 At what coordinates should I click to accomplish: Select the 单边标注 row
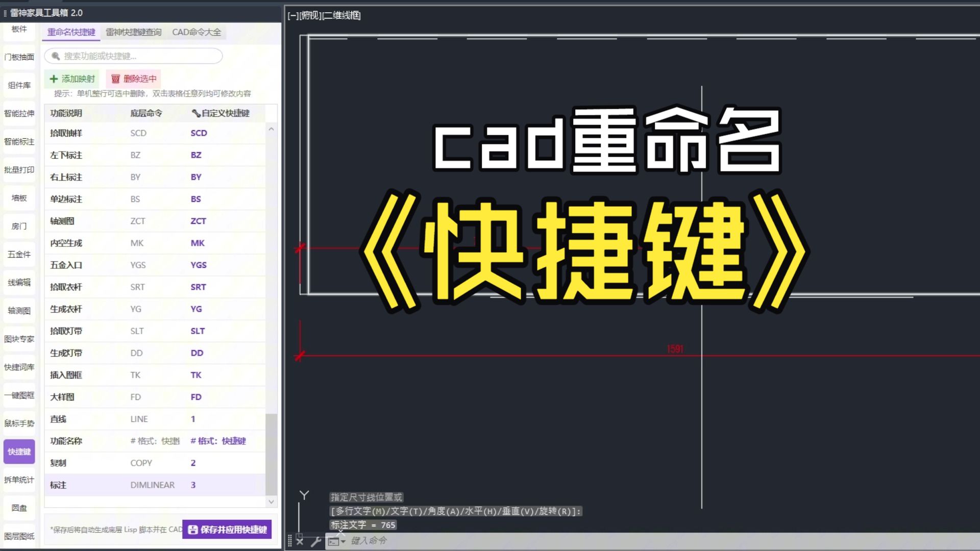(x=155, y=199)
